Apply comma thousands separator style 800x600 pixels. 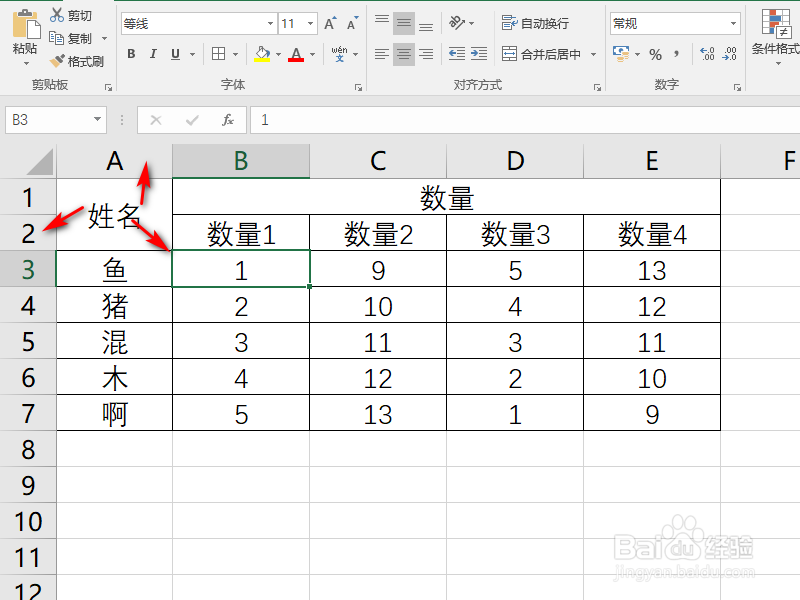(x=677, y=54)
